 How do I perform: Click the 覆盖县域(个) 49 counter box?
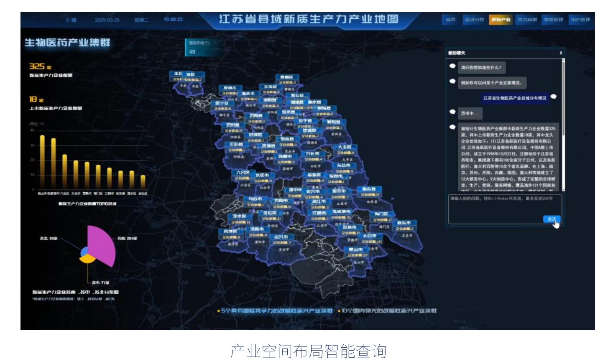(x=205, y=48)
